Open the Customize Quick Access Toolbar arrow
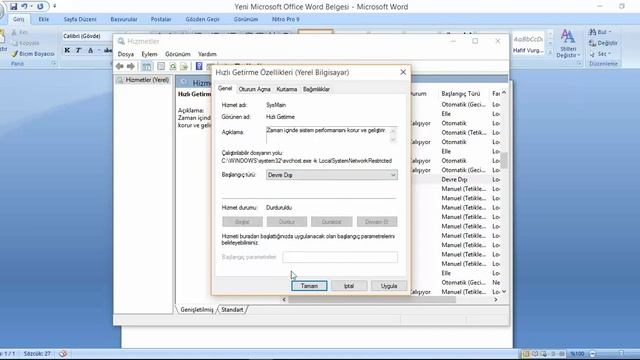 (55, 7)
